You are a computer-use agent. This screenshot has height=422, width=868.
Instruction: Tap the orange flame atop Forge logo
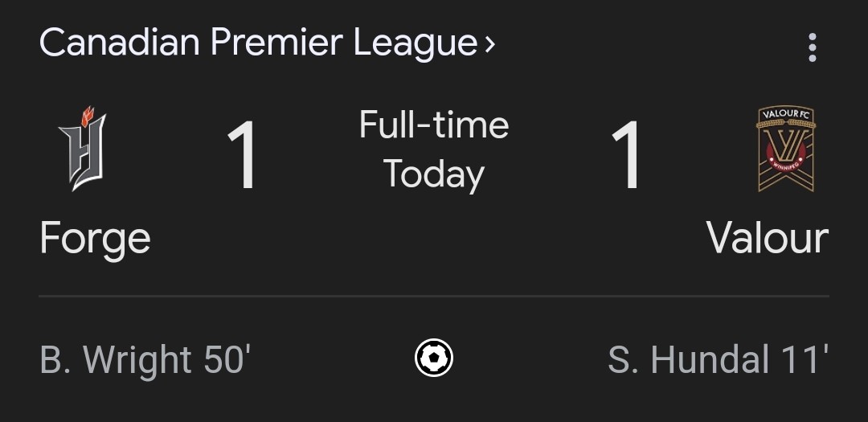[88, 116]
